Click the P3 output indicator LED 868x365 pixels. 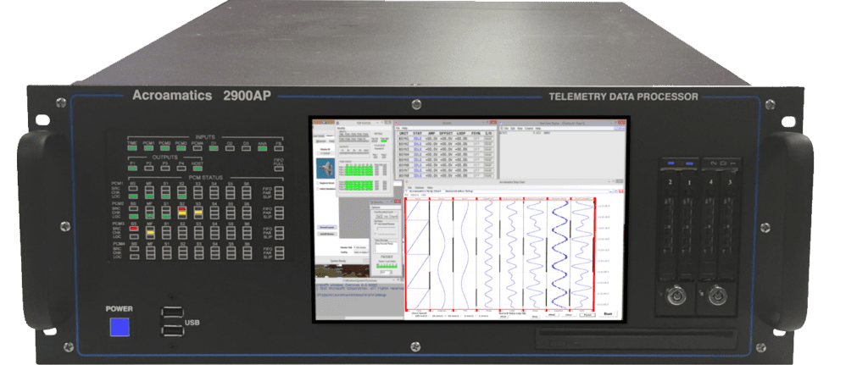coord(165,169)
